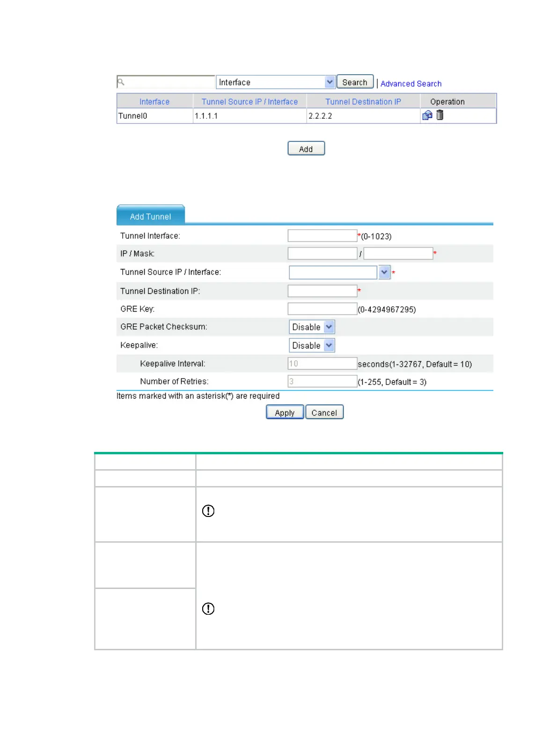Open the GRE Packet Checksum dropdown
Viewport: 557px width, 756px height.
pos(312,327)
